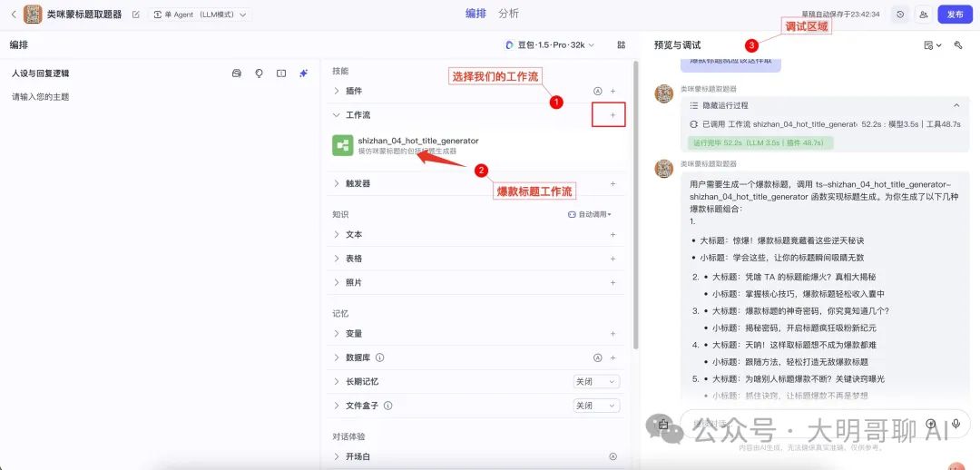
Task: Click the microphone icon in chat input
Action: pos(955,423)
